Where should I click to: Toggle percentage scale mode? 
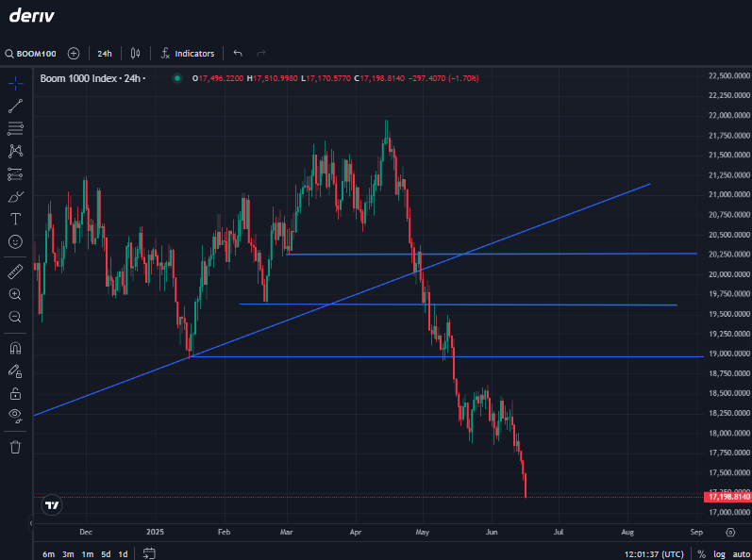tap(702, 554)
